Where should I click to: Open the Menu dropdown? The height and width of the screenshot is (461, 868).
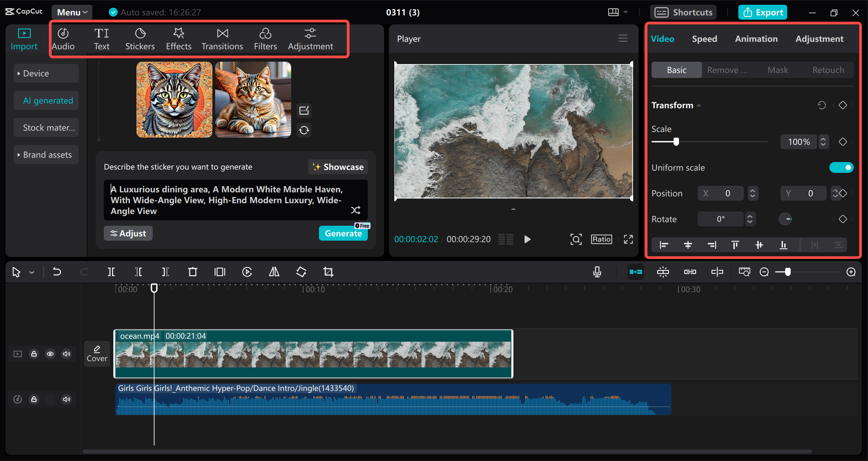[x=72, y=12]
